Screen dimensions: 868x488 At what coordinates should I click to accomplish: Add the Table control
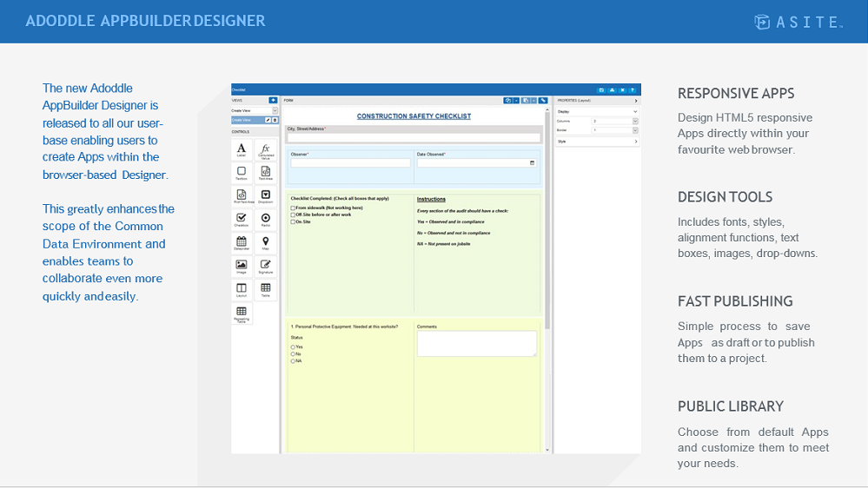[x=266, y=289]
